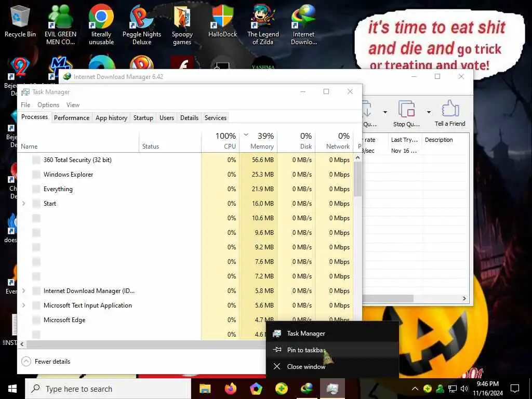Open the volume tray icon
This screenshot has width=532, height=399.
click(x=464, y=389)
